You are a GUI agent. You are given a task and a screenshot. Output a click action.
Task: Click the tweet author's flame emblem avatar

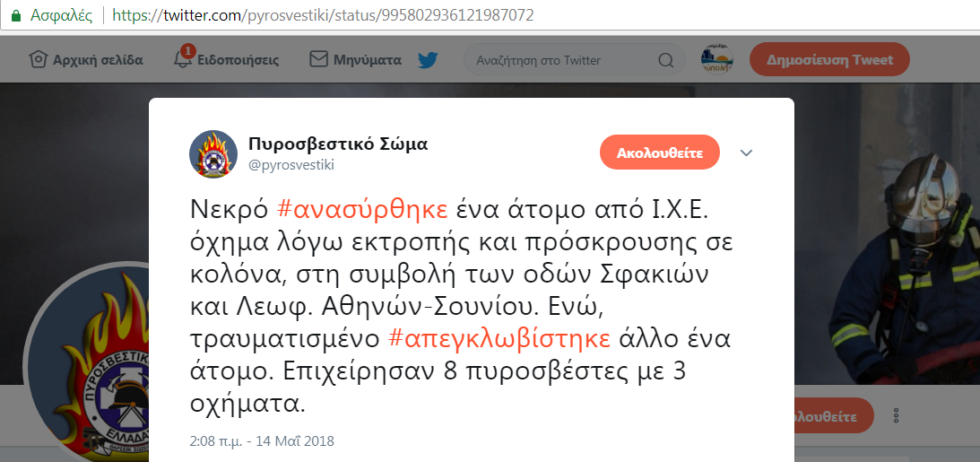tap(213, 154)
